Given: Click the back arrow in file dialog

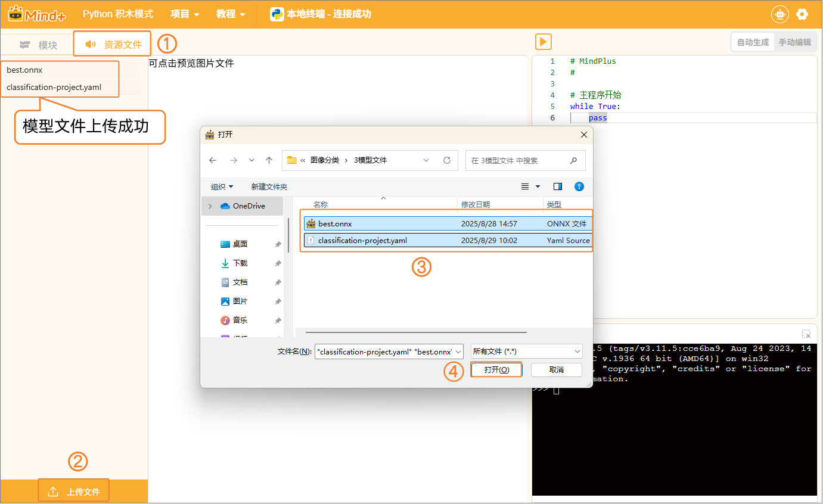Looking at the screenshot, I should click(213, 160).
